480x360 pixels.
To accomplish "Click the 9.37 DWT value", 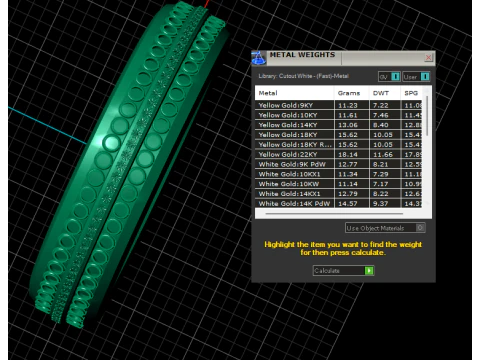I will pyautogui.click(x=381, y=203).
